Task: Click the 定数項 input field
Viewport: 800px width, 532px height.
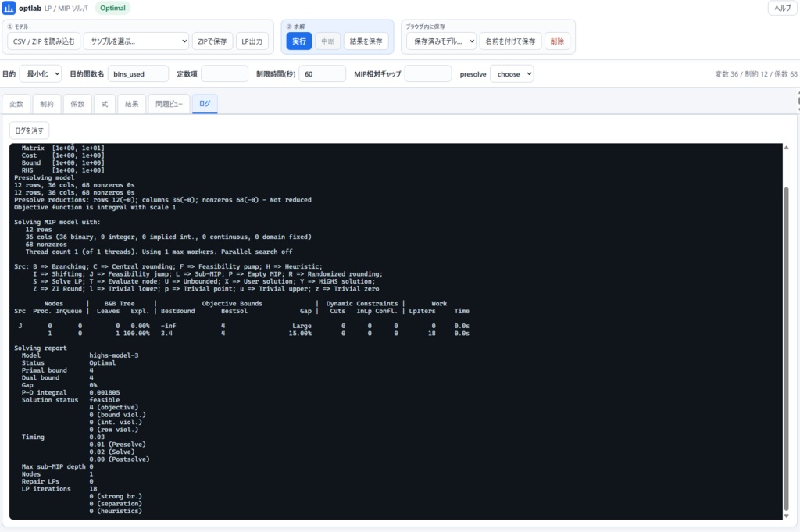Action: 224,74
